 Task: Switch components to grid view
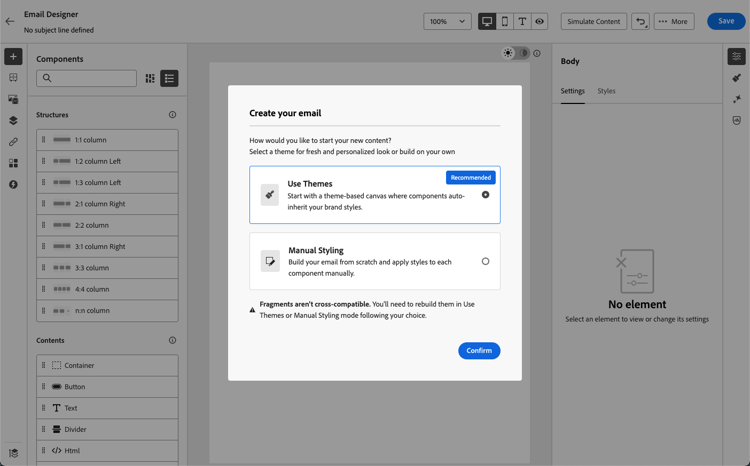(x=150, y=78)
